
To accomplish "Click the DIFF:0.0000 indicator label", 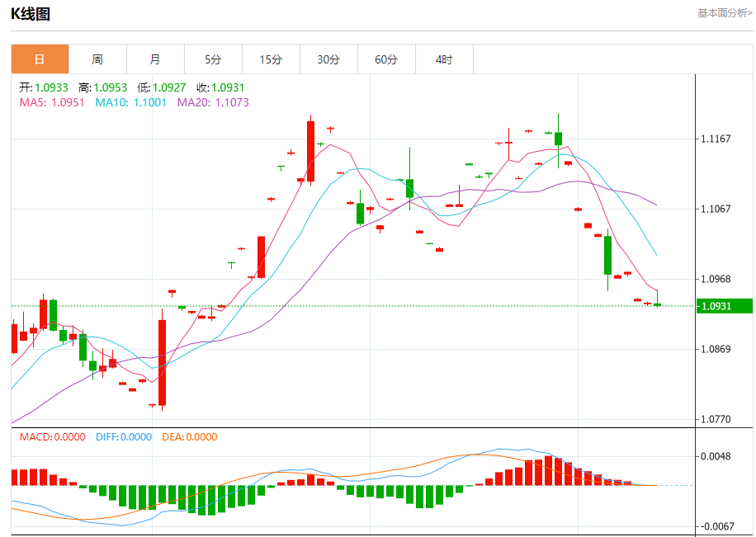I will point(124,436).
